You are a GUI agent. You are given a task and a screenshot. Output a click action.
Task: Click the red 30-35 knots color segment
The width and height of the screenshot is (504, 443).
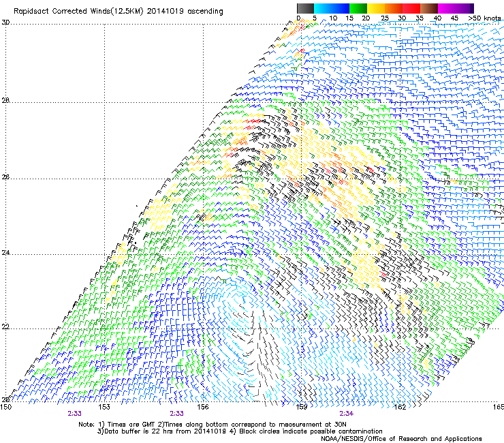tap(411, 8)
